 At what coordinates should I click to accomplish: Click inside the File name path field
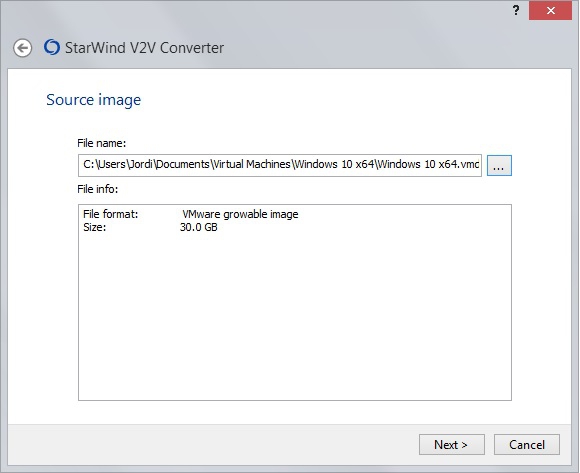pos(280,165)
